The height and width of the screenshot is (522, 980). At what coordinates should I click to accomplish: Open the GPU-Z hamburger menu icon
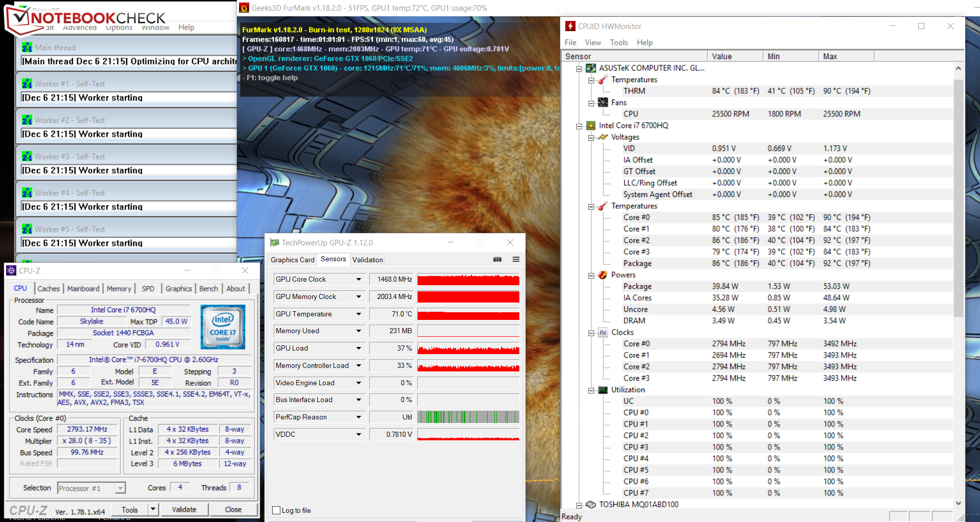point(516,259)
